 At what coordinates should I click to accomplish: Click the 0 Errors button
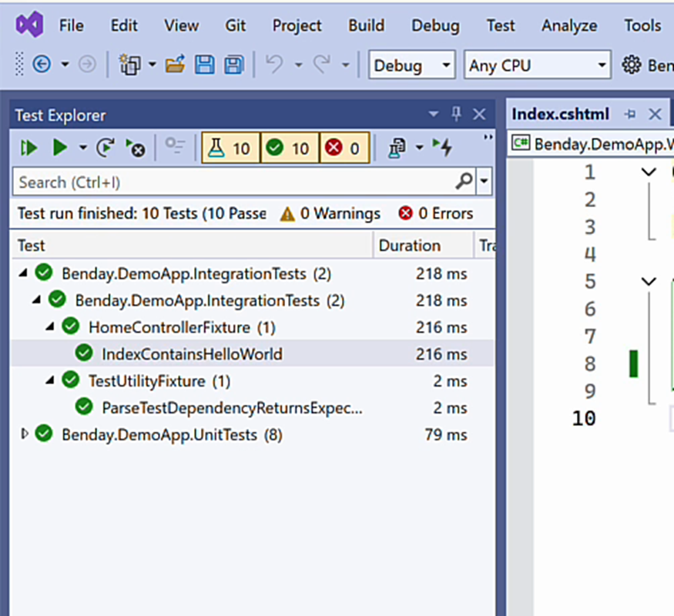435,213
